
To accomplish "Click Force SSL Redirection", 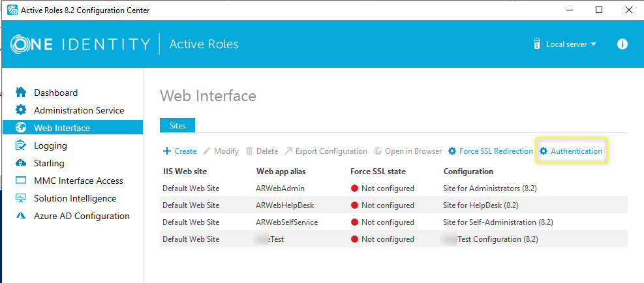I will tap(491, 151).
